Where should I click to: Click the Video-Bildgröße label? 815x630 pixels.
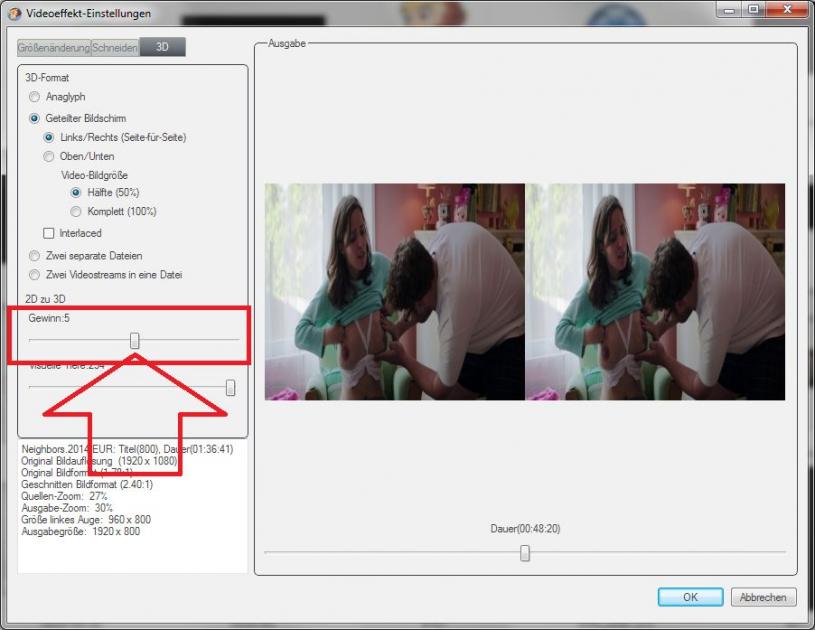pyautogui.click(x=94, y=175)
